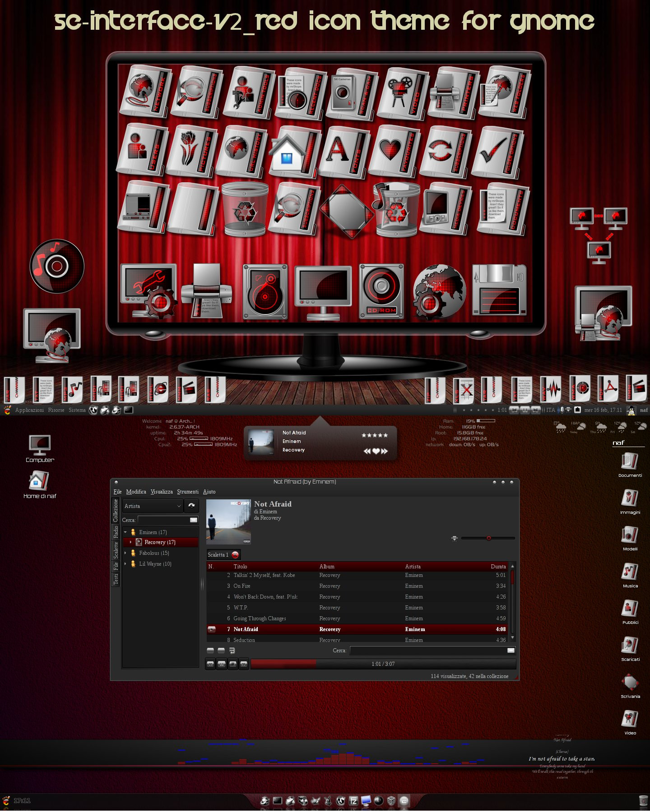Click the volume mute icon beside slider
This screenshot has width=650, height=812.
click(x=455, y=538)
